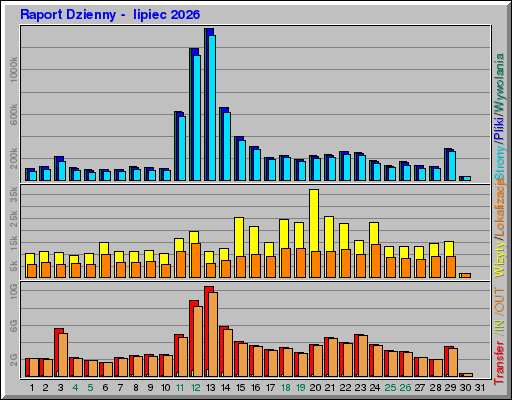512x400 pixels.
Task: Click the tallest yellow visits bar on day 20
Action: [314, 220]
